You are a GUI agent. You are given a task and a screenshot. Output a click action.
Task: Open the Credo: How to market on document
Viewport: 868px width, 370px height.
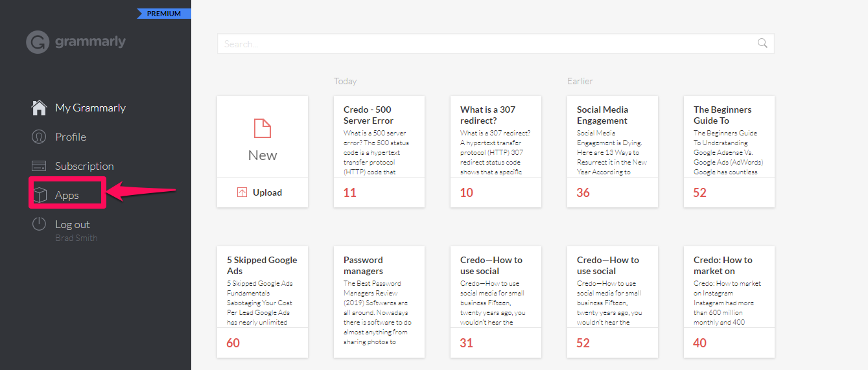(x=729, y=302)
